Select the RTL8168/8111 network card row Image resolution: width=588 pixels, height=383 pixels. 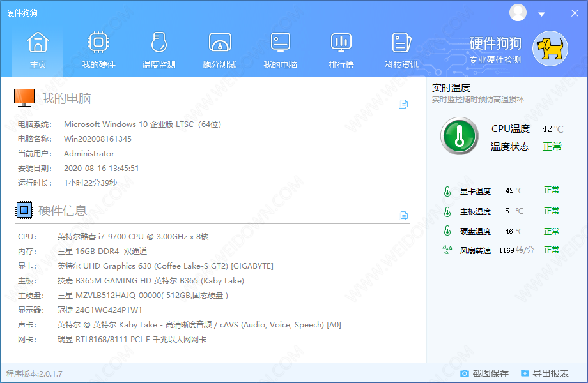point(132,340)
